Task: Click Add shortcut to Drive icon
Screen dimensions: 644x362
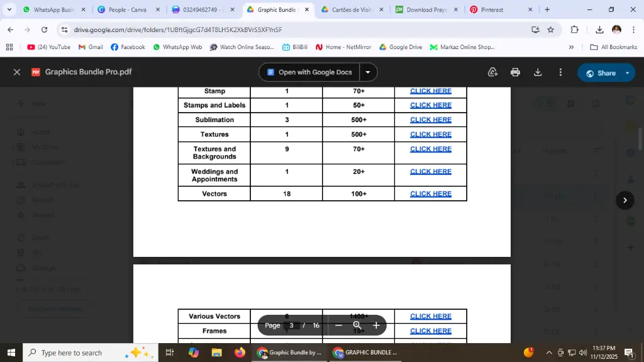Action: pos(492,72)
